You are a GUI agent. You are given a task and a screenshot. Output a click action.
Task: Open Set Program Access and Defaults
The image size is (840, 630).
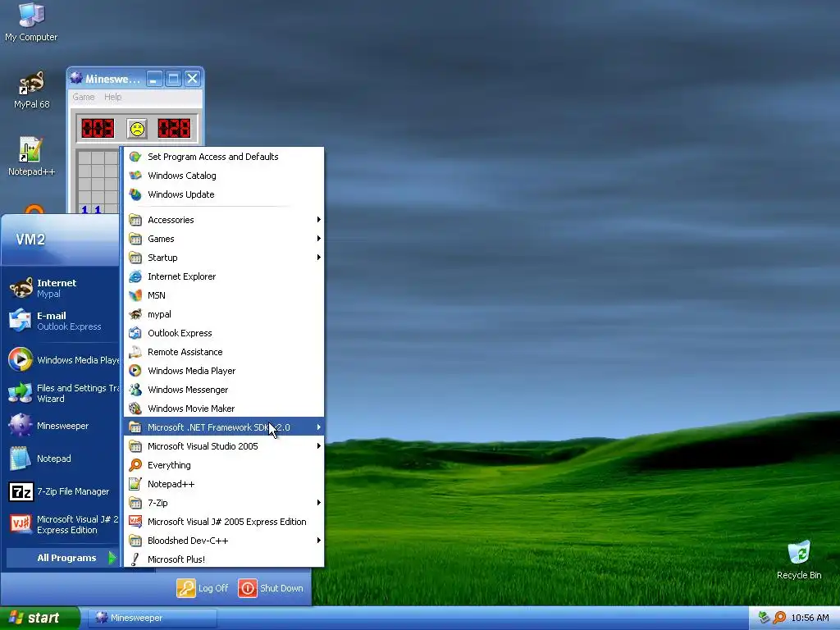[224, 157]
